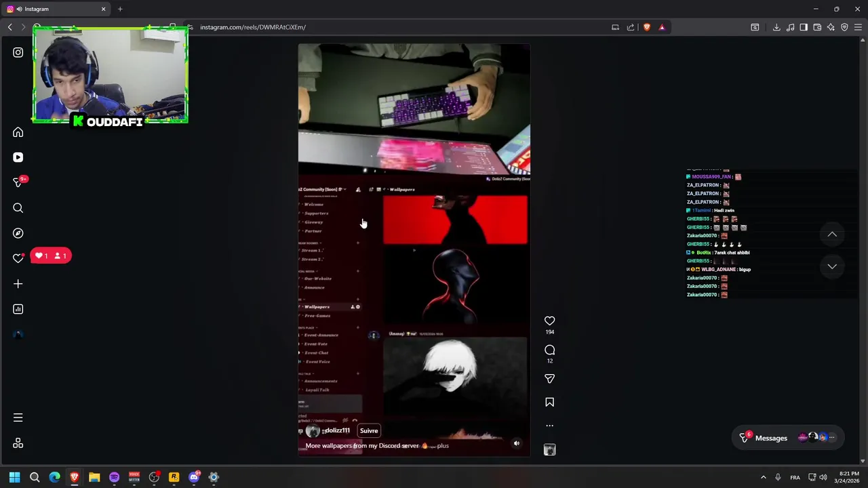Share the reel via paper plane icon

click(549, 379)
